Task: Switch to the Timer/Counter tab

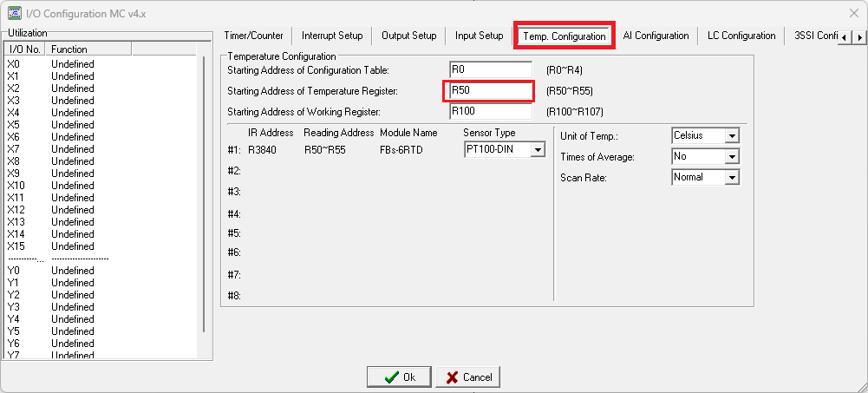Action: click(x=253, y=36)
